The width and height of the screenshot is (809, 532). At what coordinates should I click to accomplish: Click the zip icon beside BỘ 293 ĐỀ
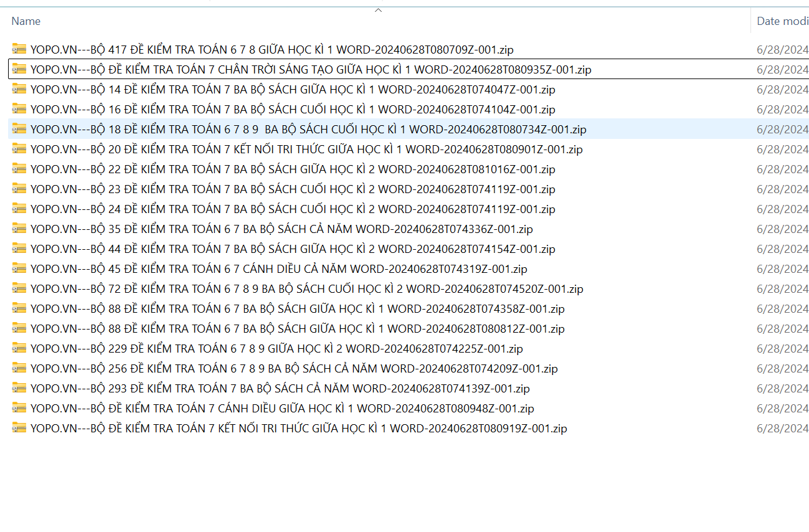pos(19,388)
